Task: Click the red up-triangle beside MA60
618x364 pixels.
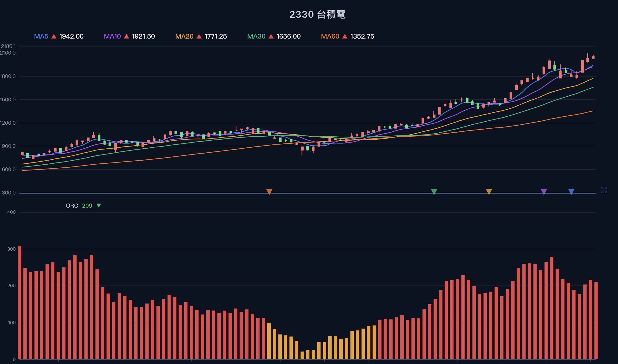Action: point(345,36)
